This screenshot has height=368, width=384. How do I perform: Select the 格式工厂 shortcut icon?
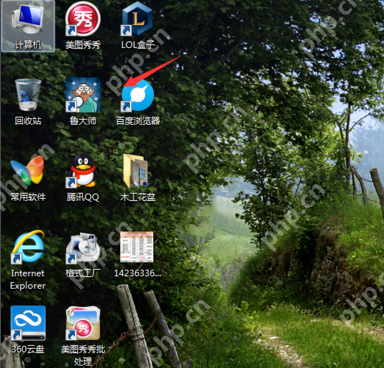pos(82,247)
